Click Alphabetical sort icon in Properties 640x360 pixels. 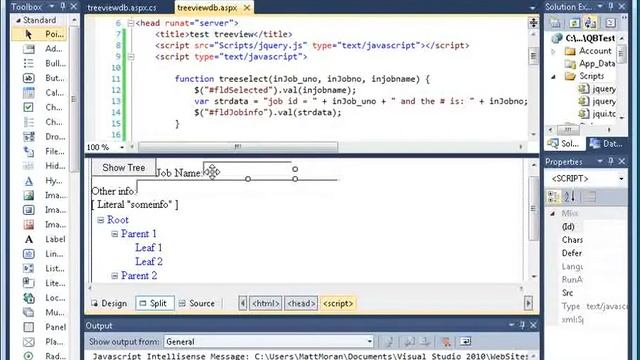[569, 197]
